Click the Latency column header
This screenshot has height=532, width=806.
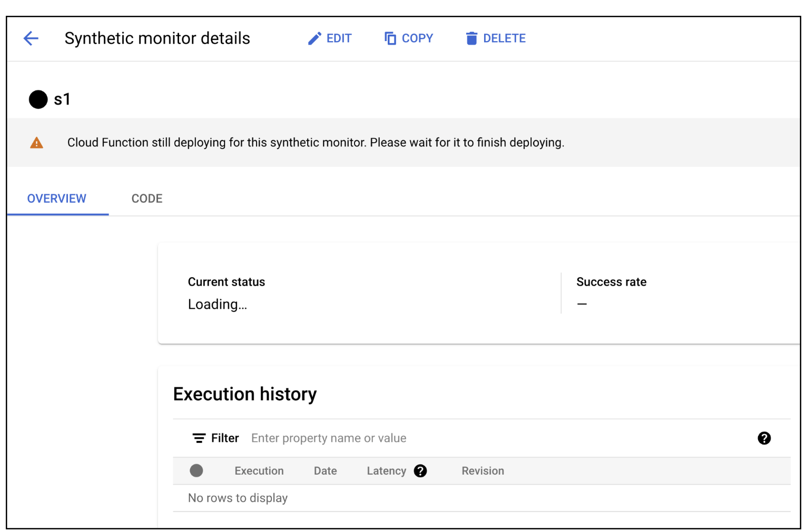click(x=386, y=471)
